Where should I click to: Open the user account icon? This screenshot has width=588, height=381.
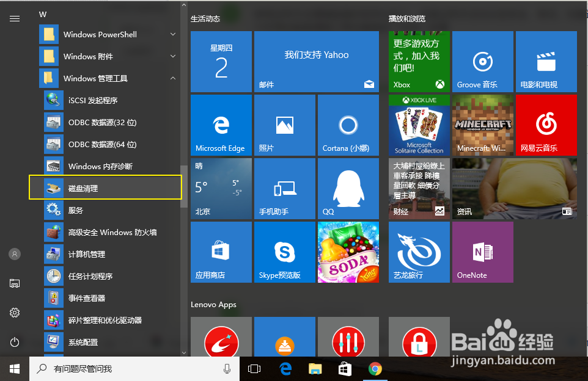click(x=15, y=254)
